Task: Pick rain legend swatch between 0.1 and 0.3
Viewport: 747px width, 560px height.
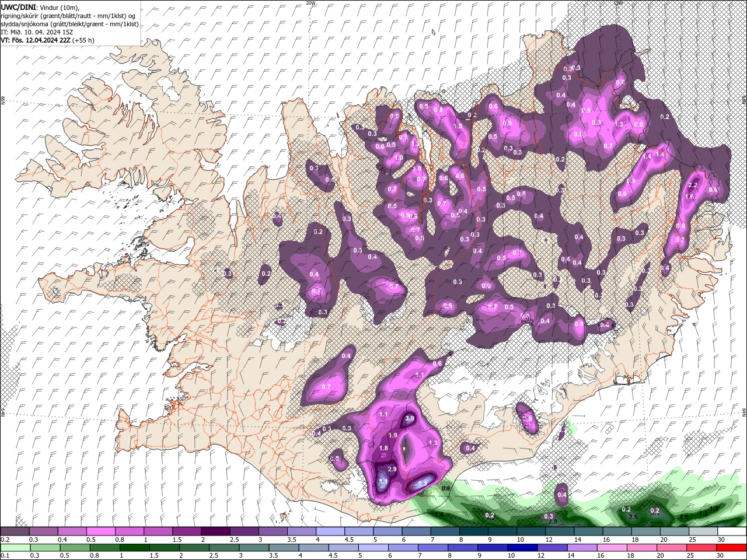Action: [15, 547]
